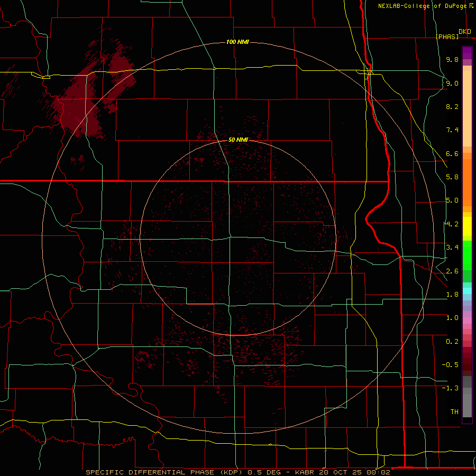Pick the gray band beside TH
The width and height of the screenshot is (476, 476).
[x=467, y=407]
